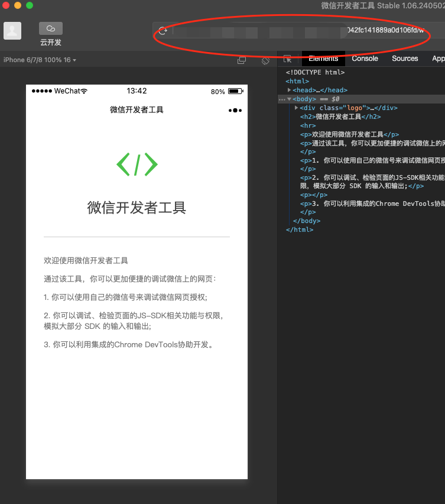Activate the element inspector picker icon
445x504 pixels.
pos(287,59)
